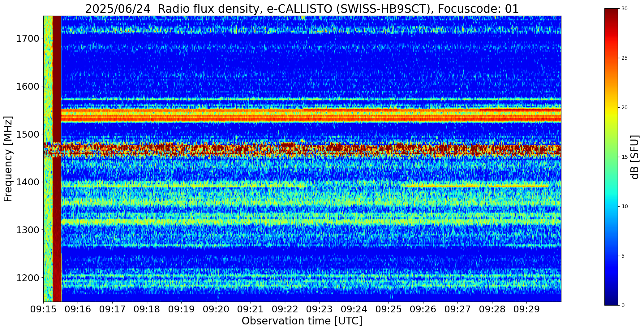Click the 09:17 time tick label
644x330 pixels.
pos(112,309)
